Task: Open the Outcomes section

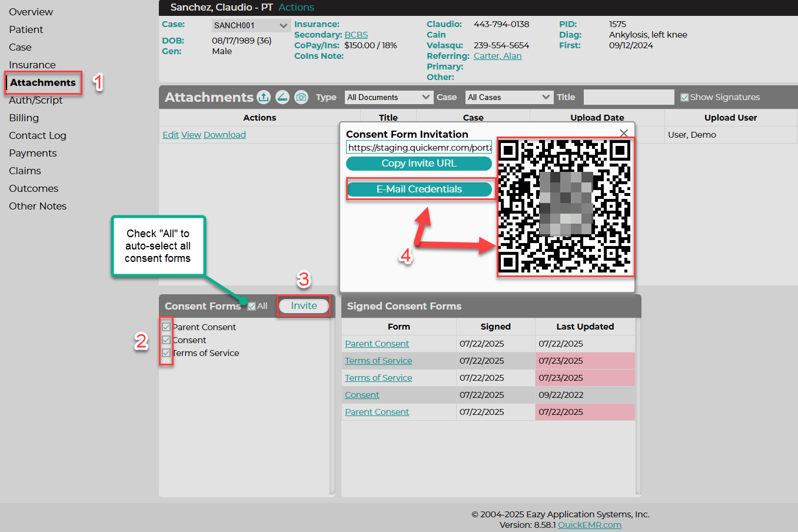Action: 34,188
